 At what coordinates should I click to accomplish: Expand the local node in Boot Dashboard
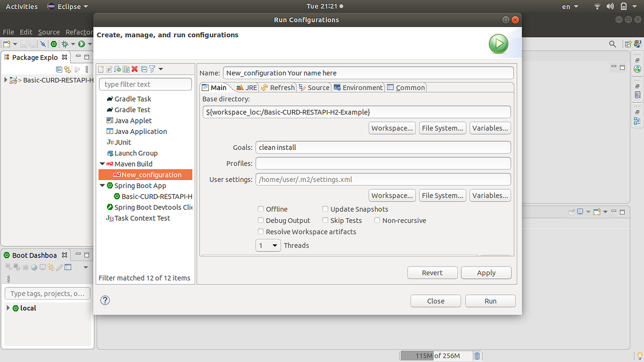point(8,308)
